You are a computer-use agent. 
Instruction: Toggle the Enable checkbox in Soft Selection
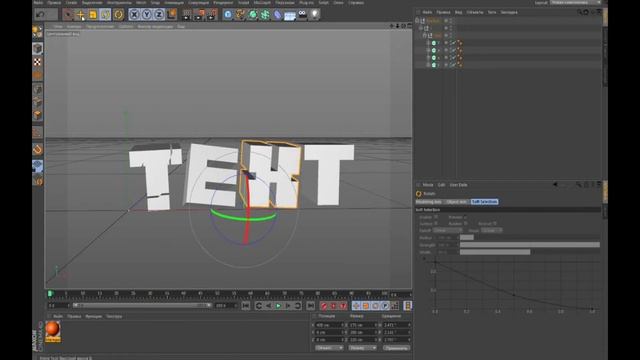(436, 217)
